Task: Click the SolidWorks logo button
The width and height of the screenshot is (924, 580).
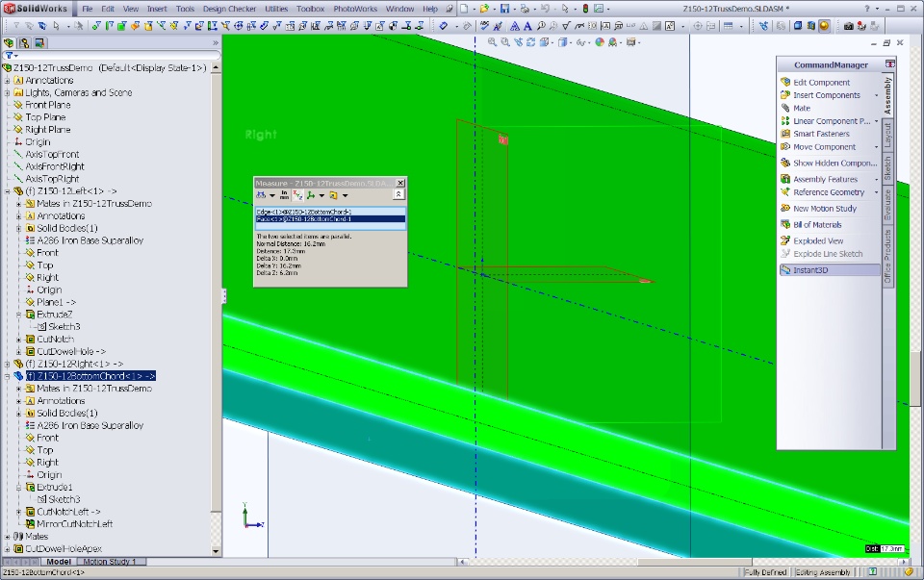Action: (35, 9)
